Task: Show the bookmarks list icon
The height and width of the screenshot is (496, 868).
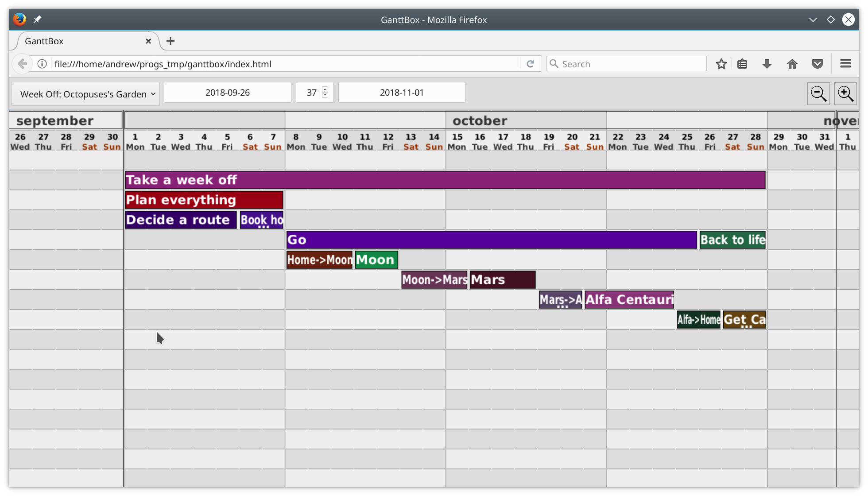Action: [x=742, y=64]
